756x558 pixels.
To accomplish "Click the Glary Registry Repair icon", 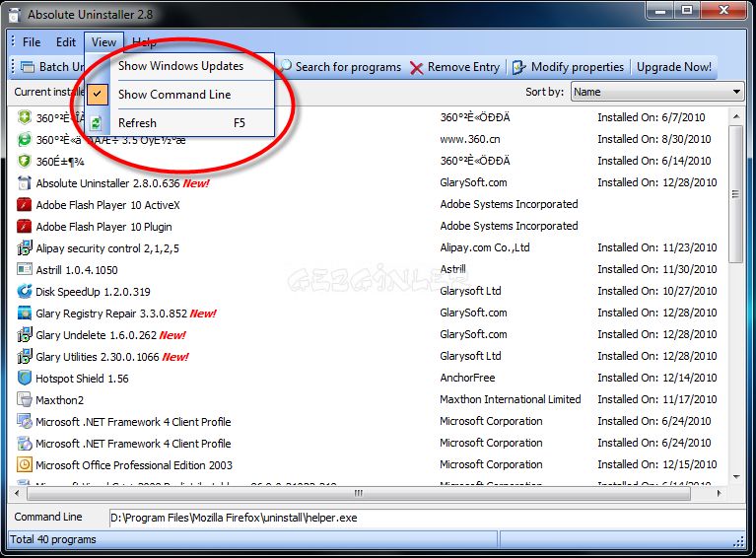I will click(24, 313).
